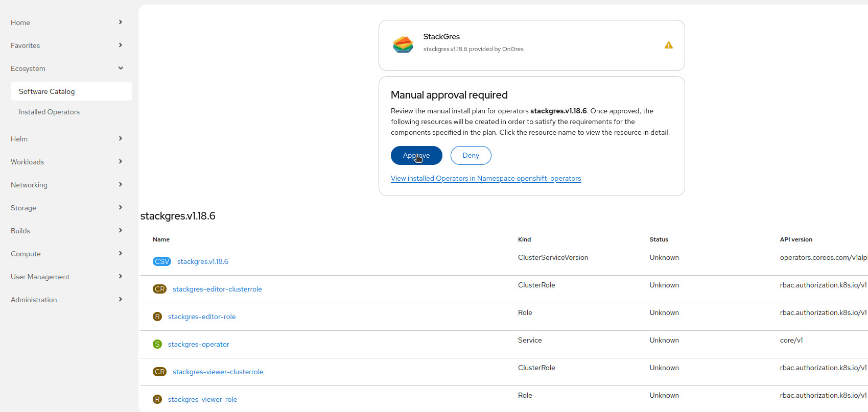Select the Compute navigation item

[26, 254]
